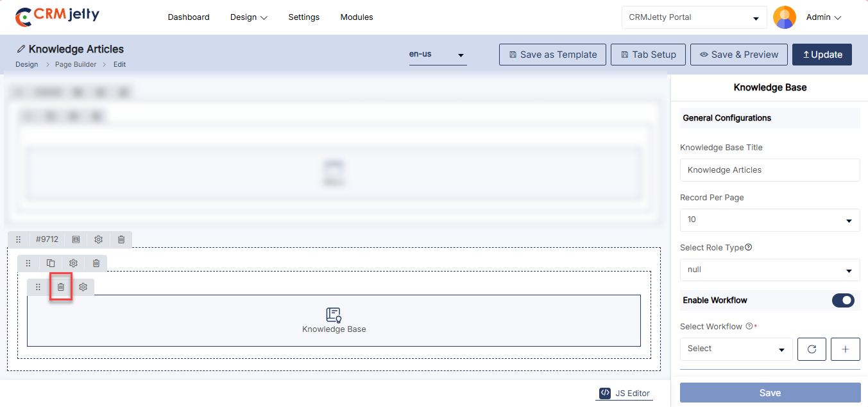868x407 pixels.
Task: Go to the Modules menu
Action: (x=357, y=17)
